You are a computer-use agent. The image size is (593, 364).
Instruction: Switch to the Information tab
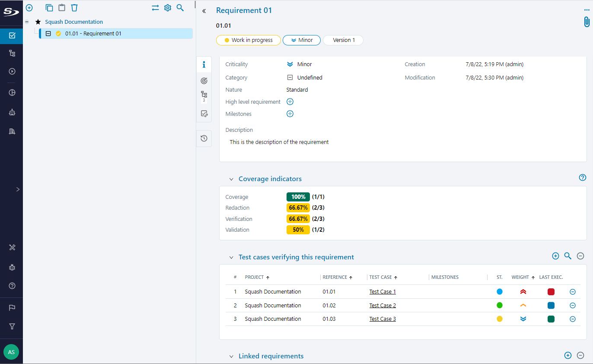[x=204, y=65]
